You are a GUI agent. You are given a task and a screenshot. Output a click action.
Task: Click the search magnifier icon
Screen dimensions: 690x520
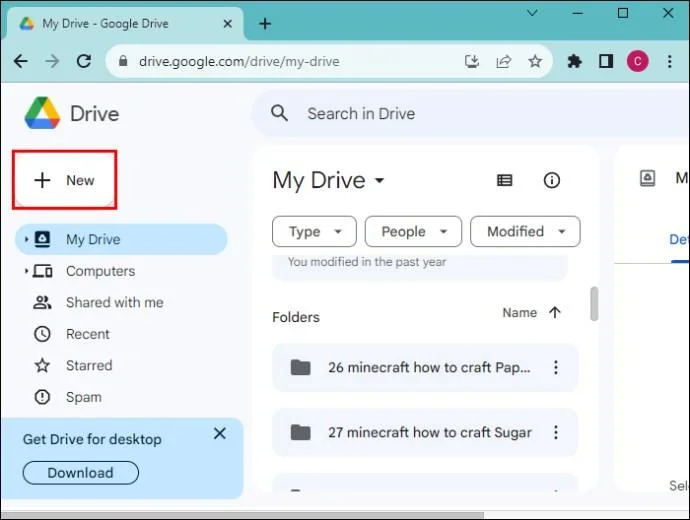pos(279,114)
